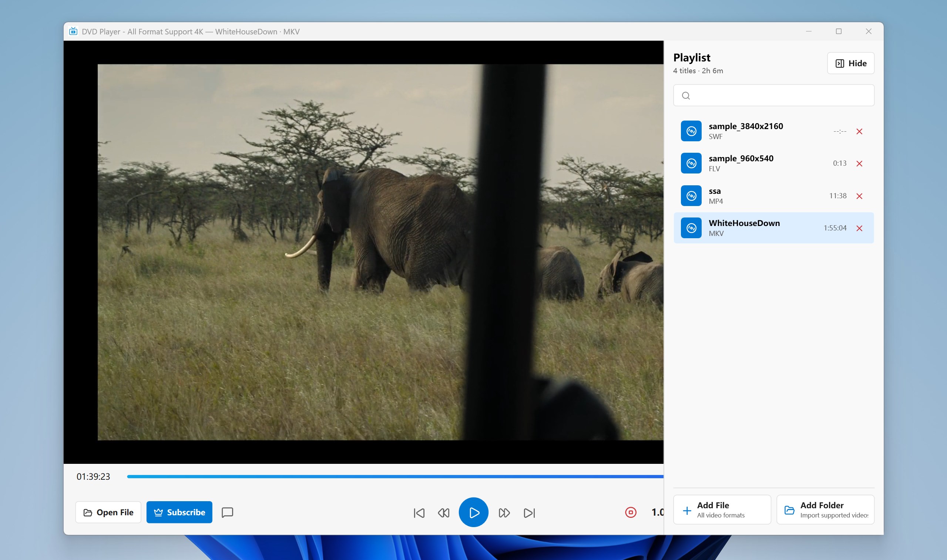
Task: Click disc icon for ssa
Action: point(691,195)
